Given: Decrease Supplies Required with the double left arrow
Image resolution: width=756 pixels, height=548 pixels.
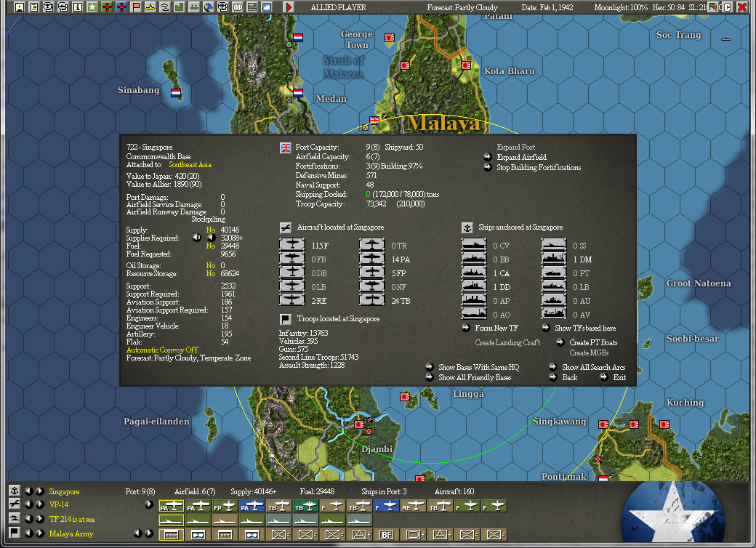Looking at the screenshot, I should point(197,238).
